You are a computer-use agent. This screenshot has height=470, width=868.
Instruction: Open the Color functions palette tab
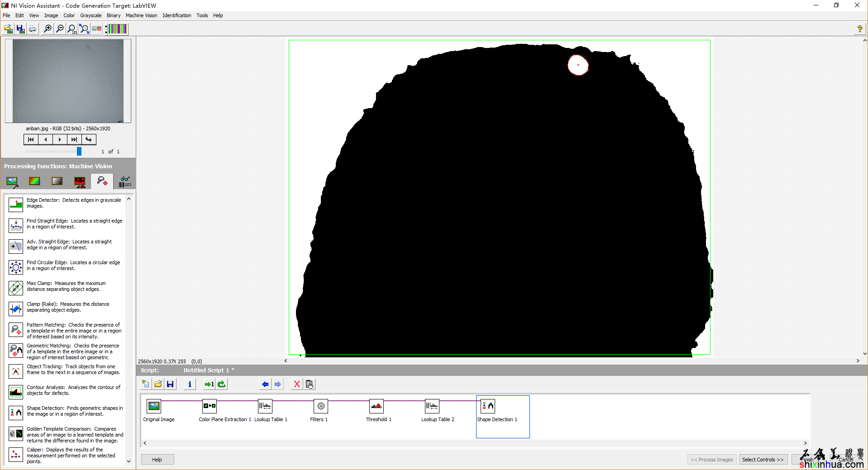(34, 182)
